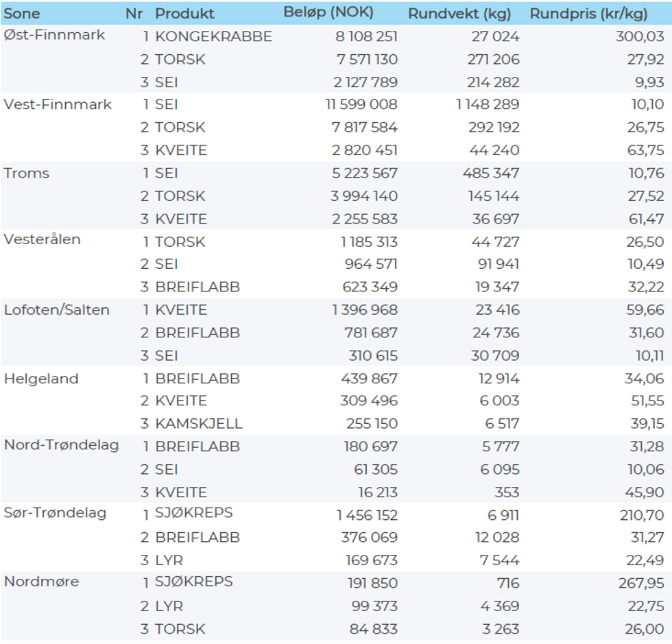This screenshot has height=644, width=672.
Task: Click the weight value 1 148 289
Action: pos(488,105)
